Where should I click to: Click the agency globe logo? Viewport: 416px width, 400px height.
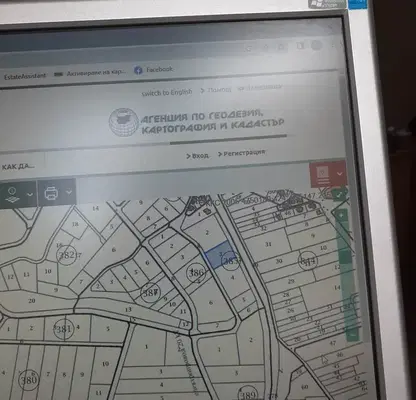click(124, 122)
